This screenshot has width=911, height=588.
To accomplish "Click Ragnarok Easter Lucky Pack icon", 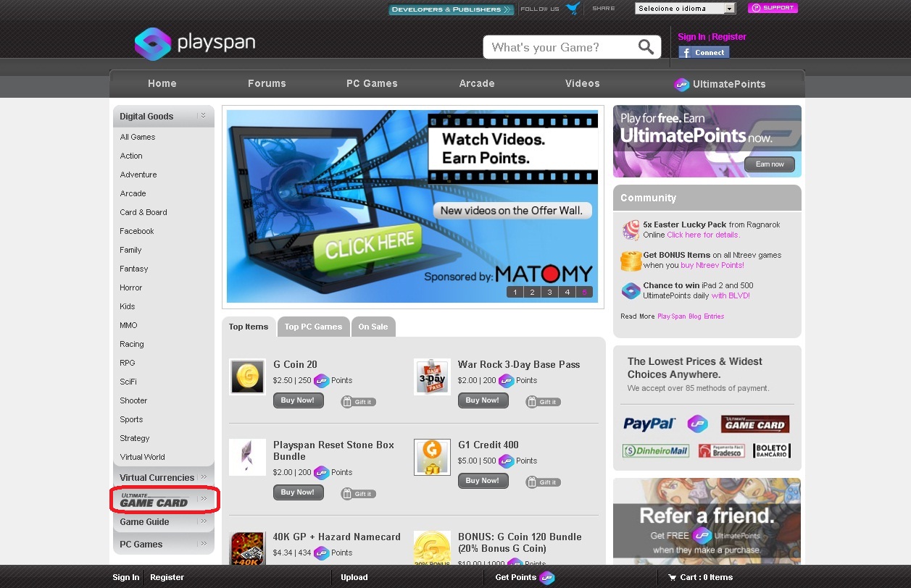I will coord(631,230).
